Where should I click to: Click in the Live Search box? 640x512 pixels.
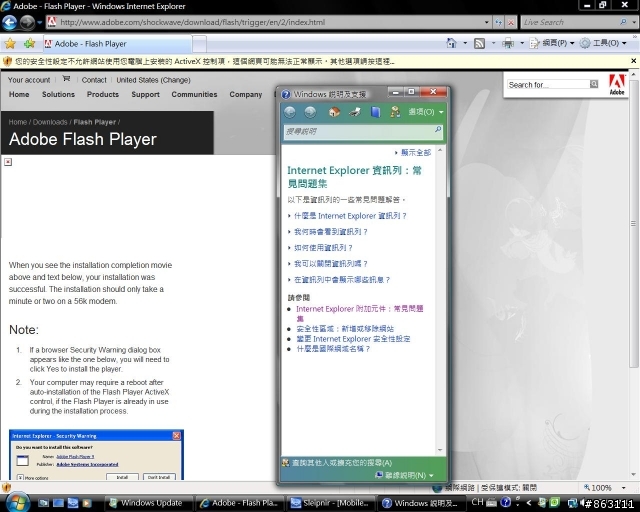click(569, 22)
